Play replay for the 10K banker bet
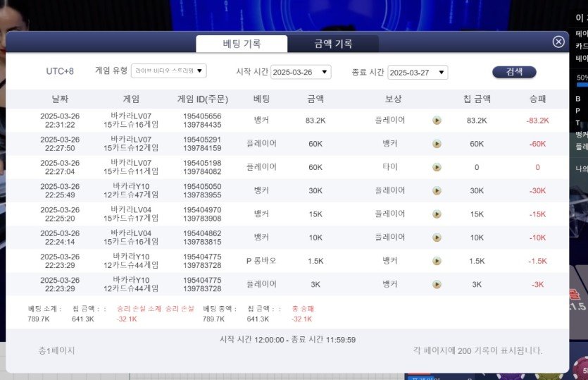The height and width of the screenshot is (380, 588). pyautogui.click(x=437, y=238)
